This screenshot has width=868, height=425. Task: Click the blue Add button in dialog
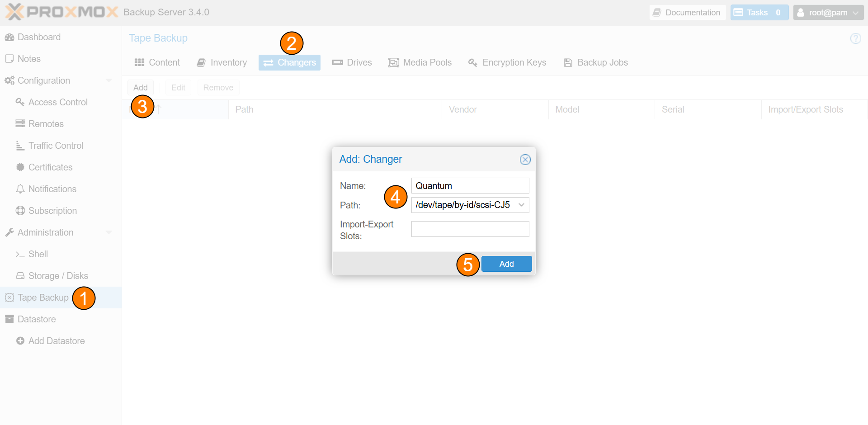pos(506,264)
